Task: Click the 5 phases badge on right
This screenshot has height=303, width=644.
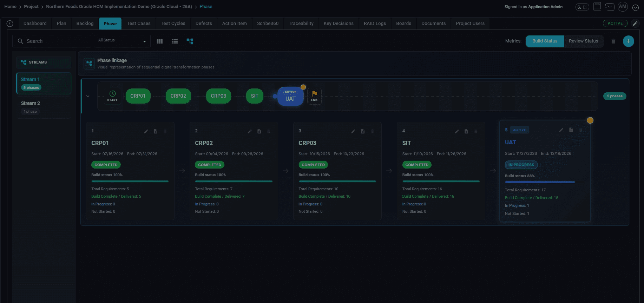Action: (x=615, y=96)
